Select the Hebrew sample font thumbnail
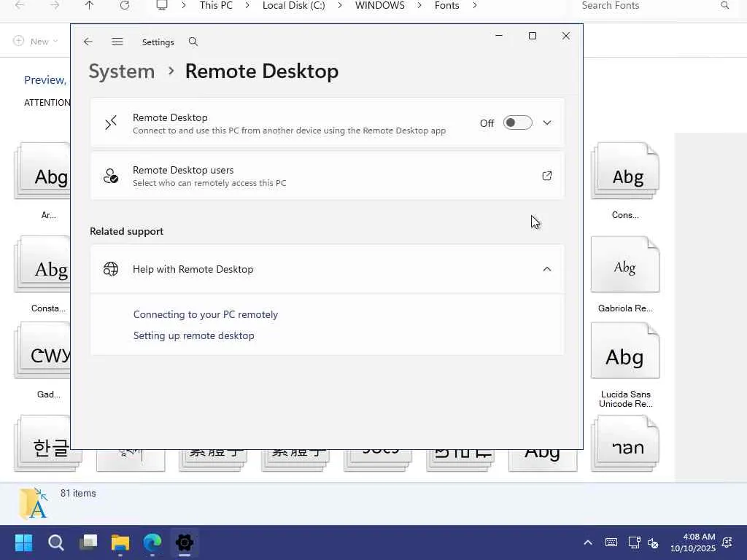Viewport: 747px width, 560px height. (625, 444)
